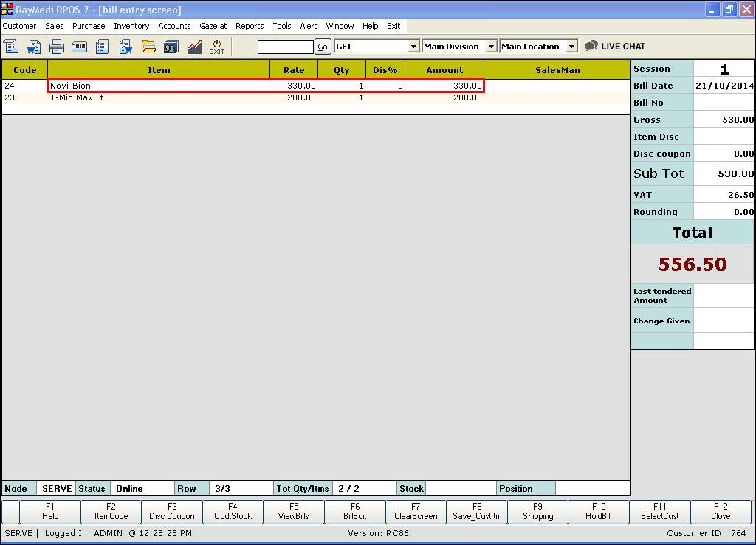Click the yellow folder icon
756x545 pixels.
tap(148, 47)
